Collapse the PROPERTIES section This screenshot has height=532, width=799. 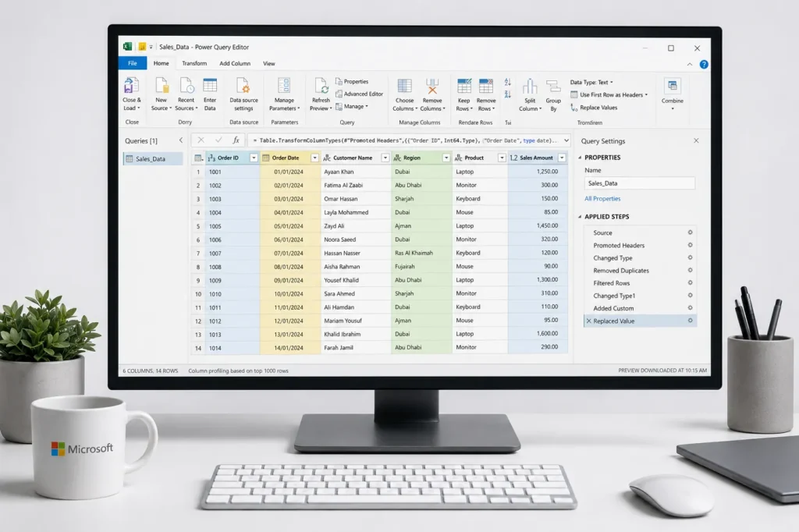(x=580, y=158)
